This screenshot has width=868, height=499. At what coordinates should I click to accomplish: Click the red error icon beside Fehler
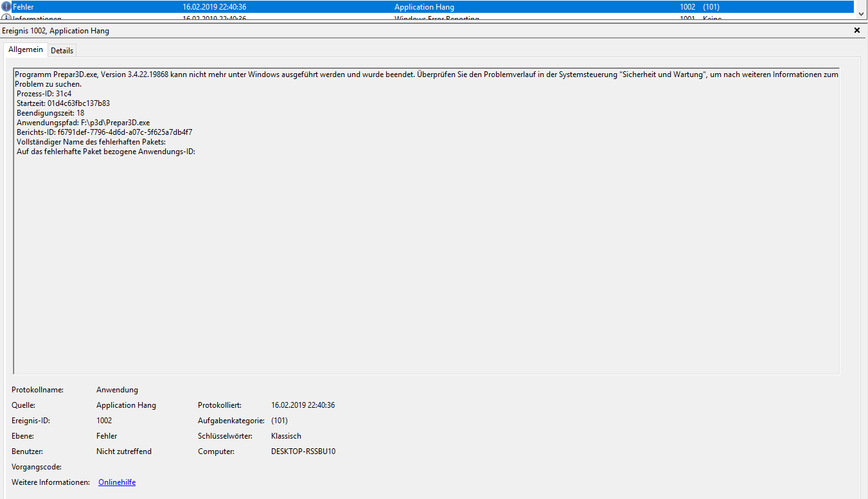coord(6,7)
